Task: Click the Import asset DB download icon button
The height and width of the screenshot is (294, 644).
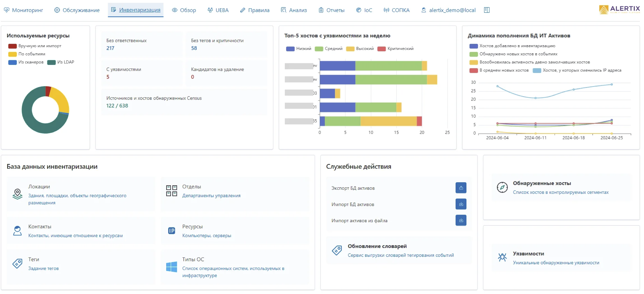Action: click(461, 204)
